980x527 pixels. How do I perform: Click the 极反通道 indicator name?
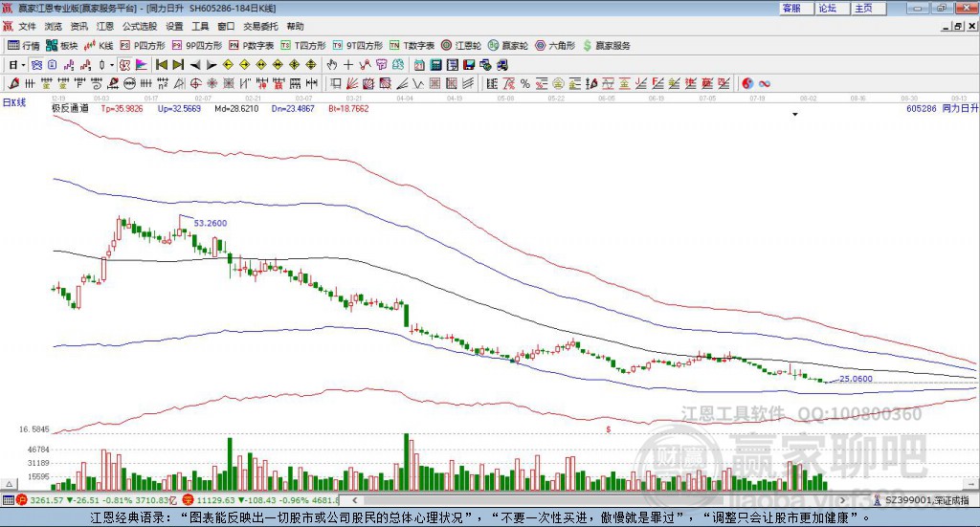coord(70,108)
